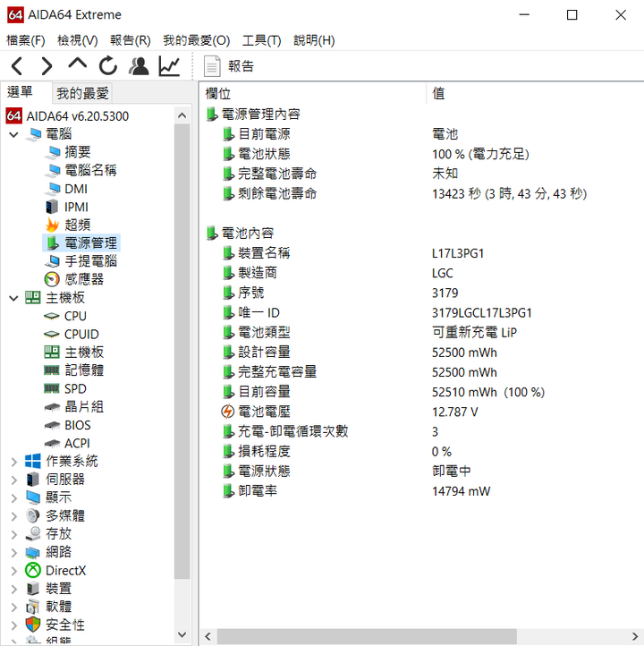The width and height of the screenshot is (644, 646).
Task: Click the AIDA64 v6.20.5300 root icon
Action: 14,115
